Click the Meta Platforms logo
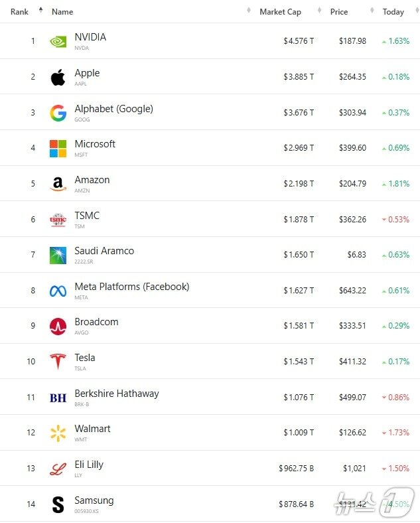The image size is (420, 523). coord(58,291)
